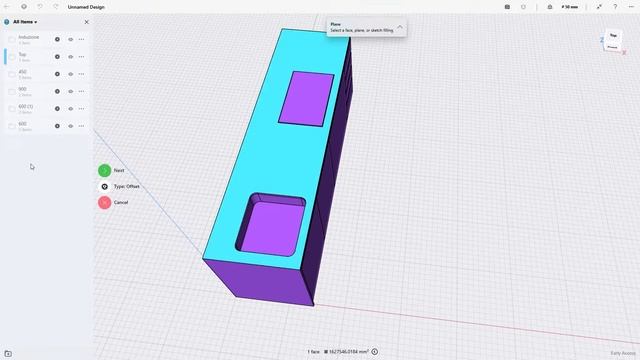Screen dimensions: 640x360
Task: Open more options for 600 (1) folder
Action: tap(82, 109)
